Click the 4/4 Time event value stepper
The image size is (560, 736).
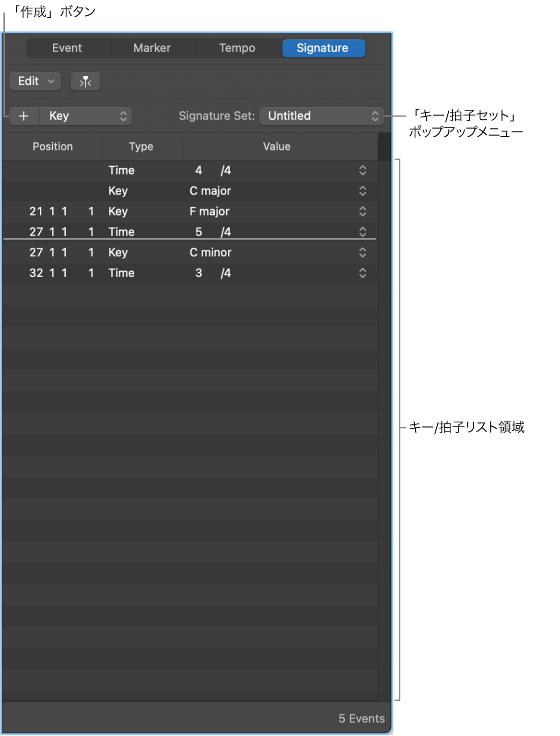coord(362,170)
